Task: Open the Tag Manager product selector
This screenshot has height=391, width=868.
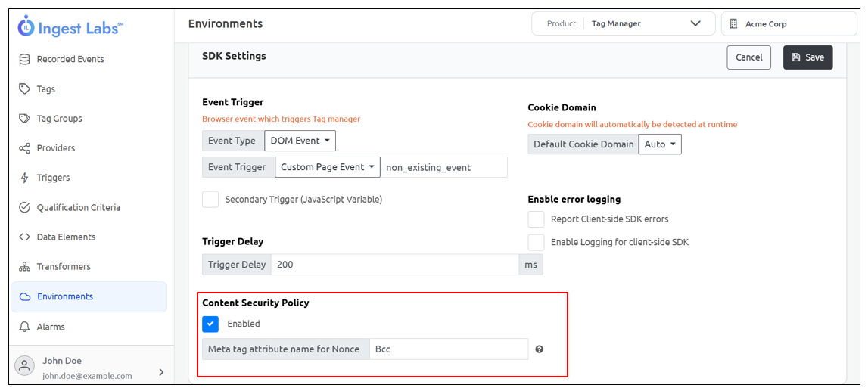Action: (624, 24)
